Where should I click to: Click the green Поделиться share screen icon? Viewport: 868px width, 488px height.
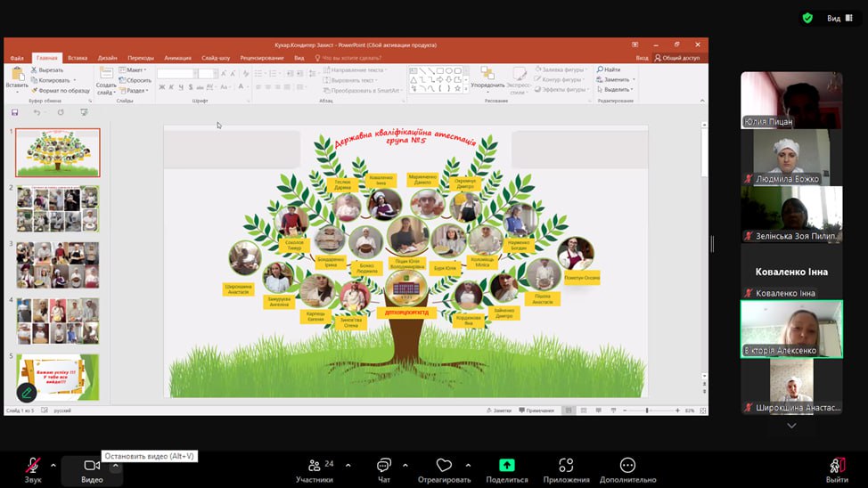(x=506, y=465)
